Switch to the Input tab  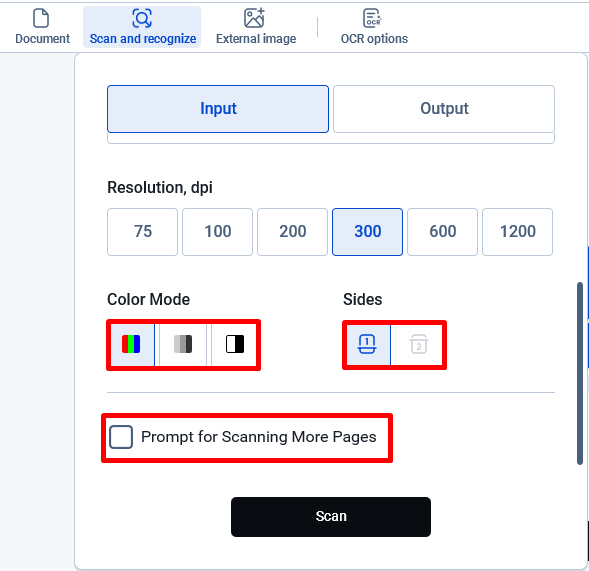[x=218, y=109]
